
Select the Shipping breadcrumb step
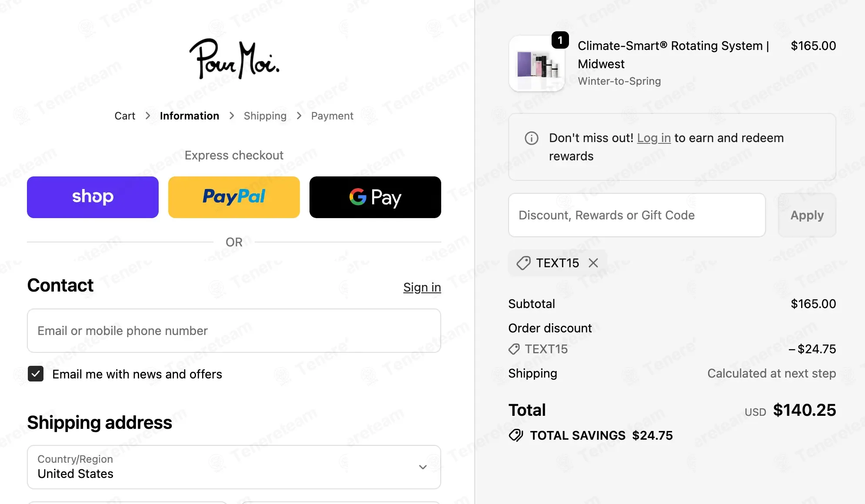click(x=265, y=116)
